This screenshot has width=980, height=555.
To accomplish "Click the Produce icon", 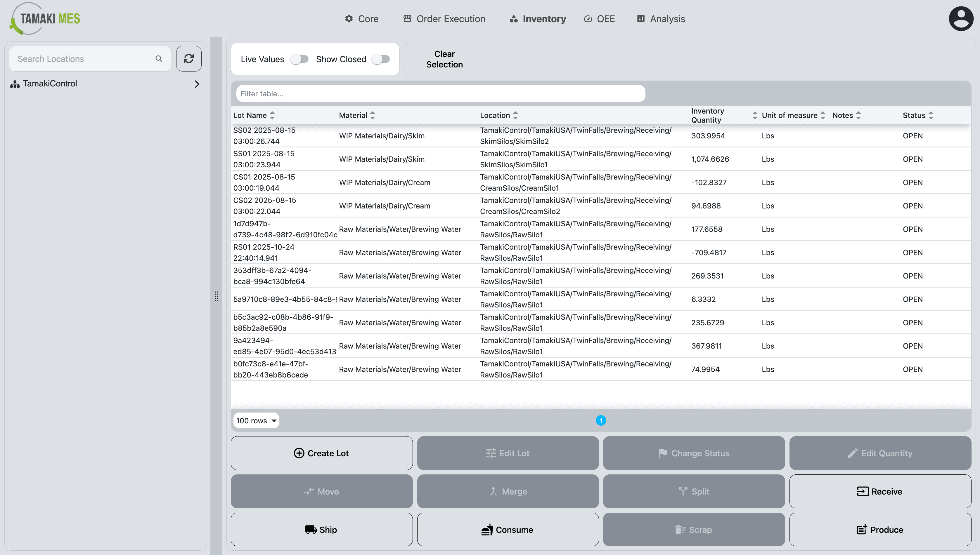I will click(862, 530).
